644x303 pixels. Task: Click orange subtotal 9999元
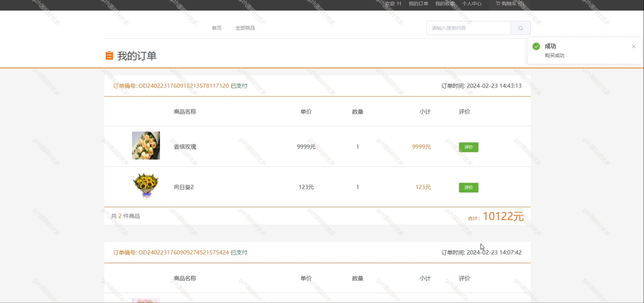pyautogui.click(x=421, y=146)
